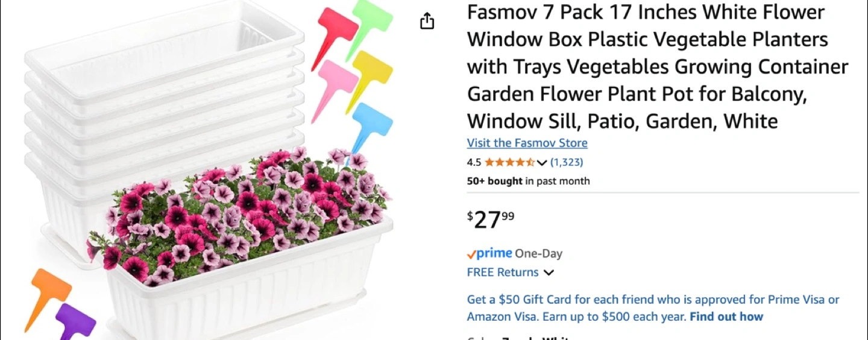Click the Find out how link
The image size is (868, 340).
coord(726,316)
